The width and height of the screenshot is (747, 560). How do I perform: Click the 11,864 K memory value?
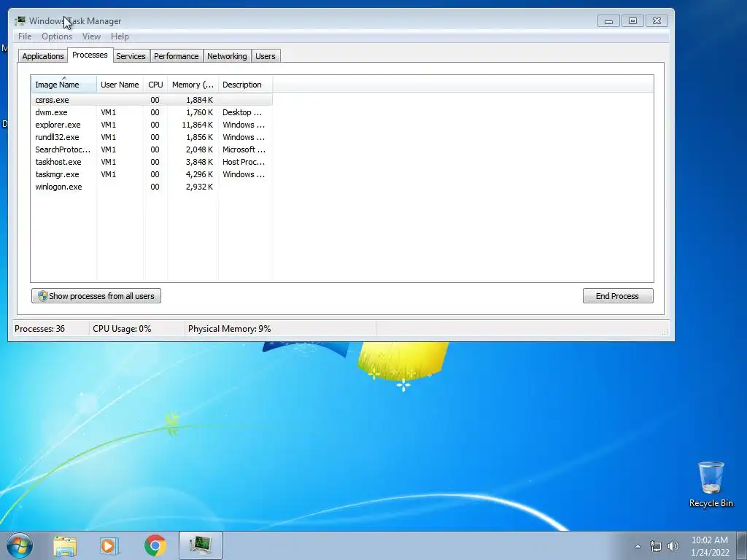(197, 125)
